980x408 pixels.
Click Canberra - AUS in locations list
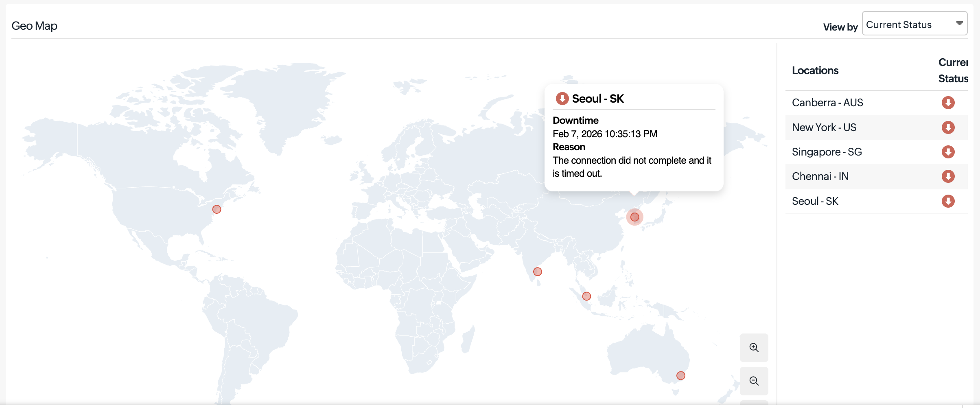(827, 103)
